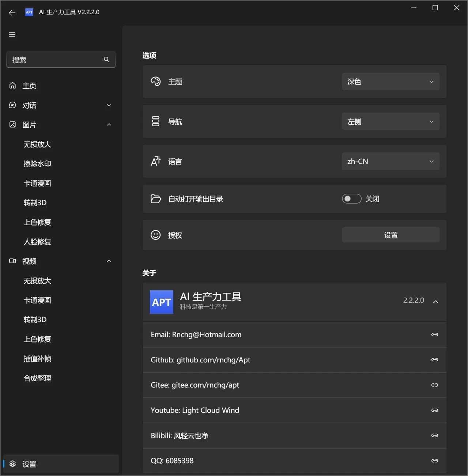Open 无损放大 under 视频
The width and height of the screenshot is (468, 476).
pyautogui.click(x=37, y=281)
